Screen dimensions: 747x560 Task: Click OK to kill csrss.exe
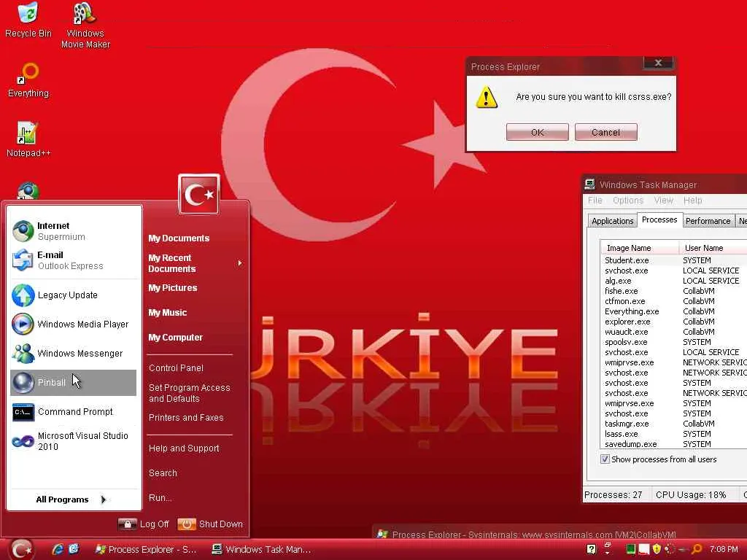(537, 132)
